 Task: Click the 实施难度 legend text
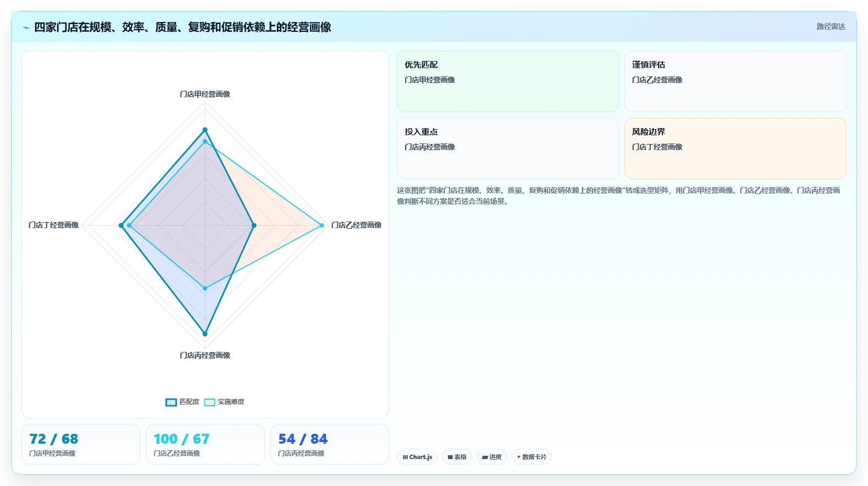coord(231,402)
